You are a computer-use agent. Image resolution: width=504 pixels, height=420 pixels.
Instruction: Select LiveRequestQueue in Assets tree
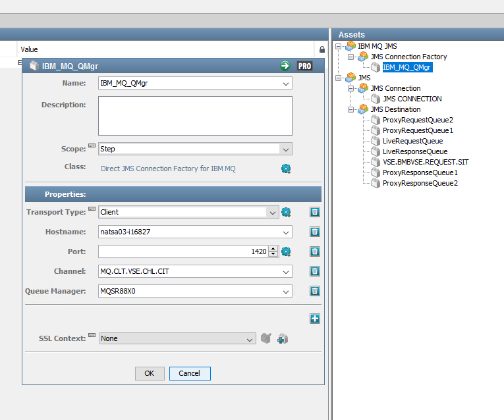pyautogui.click(x=412, y=142)
